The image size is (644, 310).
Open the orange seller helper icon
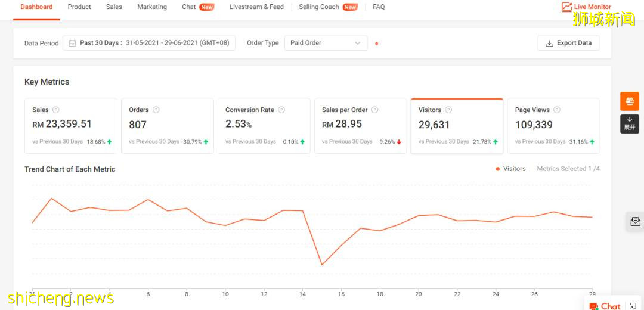629,101
